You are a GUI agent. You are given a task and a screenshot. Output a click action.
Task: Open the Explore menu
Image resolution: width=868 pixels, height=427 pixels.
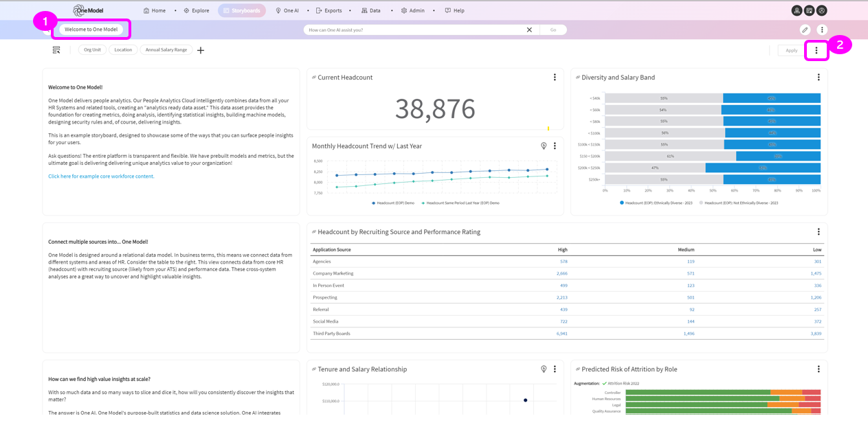click(197, 10)
